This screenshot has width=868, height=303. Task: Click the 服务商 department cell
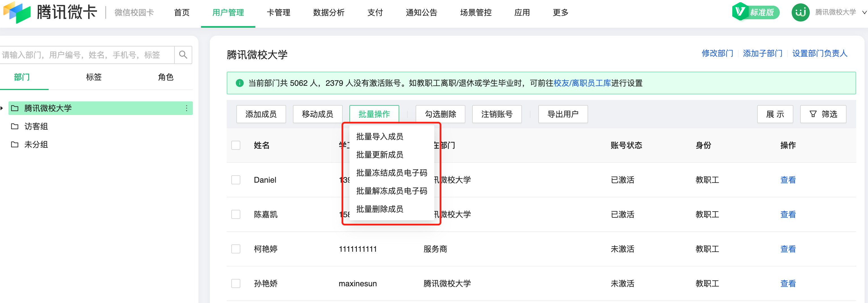435,249
